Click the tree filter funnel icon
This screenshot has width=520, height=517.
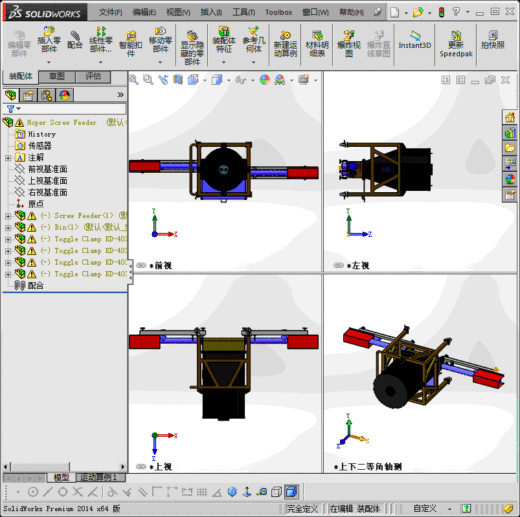click(11, 109)
